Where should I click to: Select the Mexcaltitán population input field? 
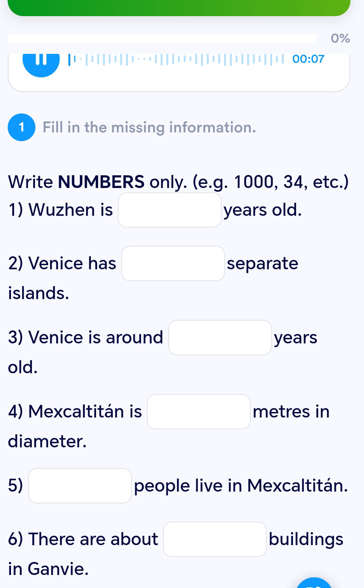[79, 485]
